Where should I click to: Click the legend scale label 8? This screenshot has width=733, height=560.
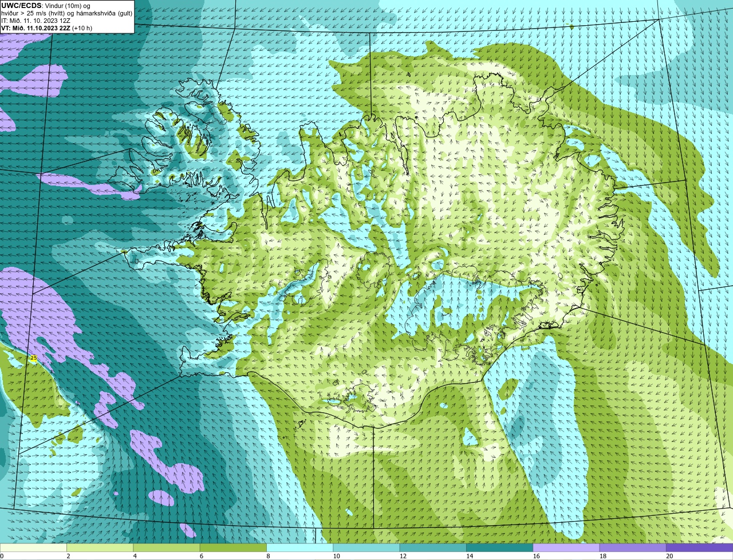[x=268, y=556]
